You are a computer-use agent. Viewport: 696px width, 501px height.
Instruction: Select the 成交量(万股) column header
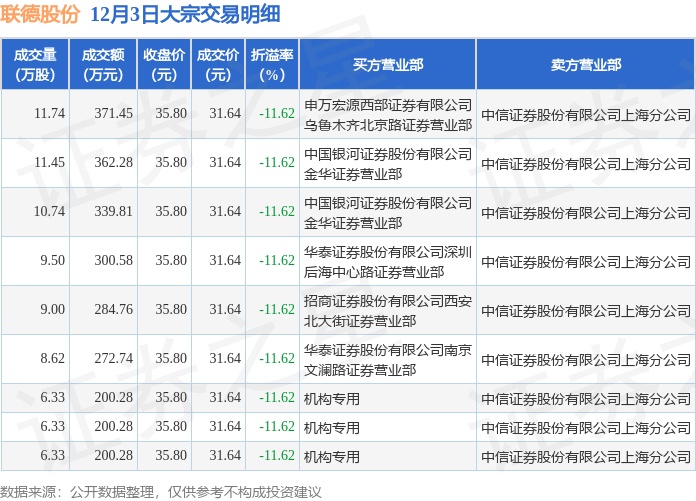[x=35, y=65]
